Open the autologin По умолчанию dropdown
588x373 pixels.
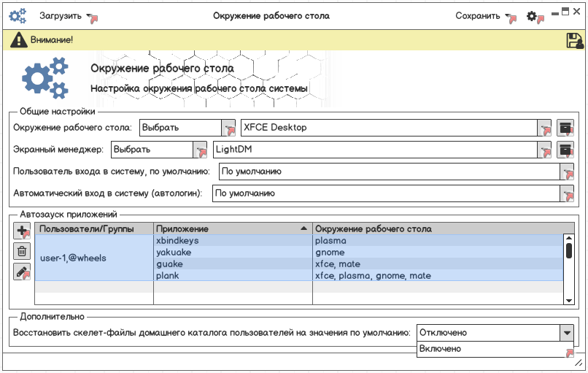tap(566, 194)
